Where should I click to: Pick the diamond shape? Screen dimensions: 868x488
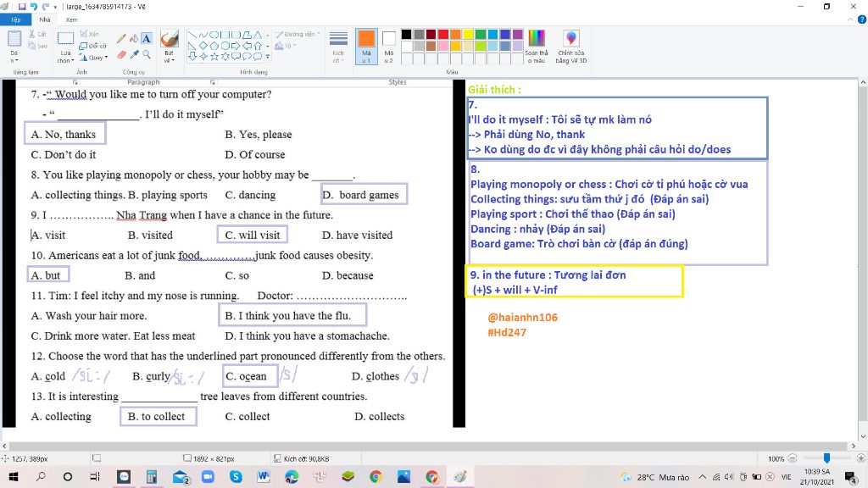pos(203,46)
